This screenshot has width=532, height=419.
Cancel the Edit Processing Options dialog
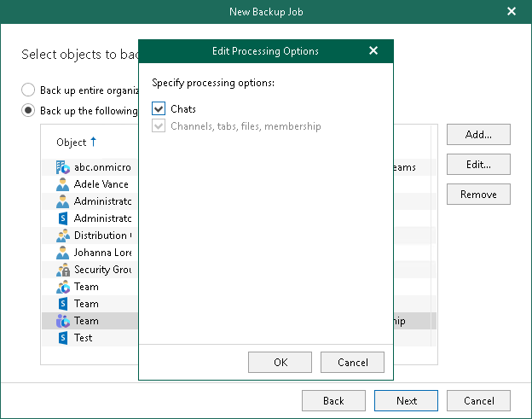coord(353,363)
